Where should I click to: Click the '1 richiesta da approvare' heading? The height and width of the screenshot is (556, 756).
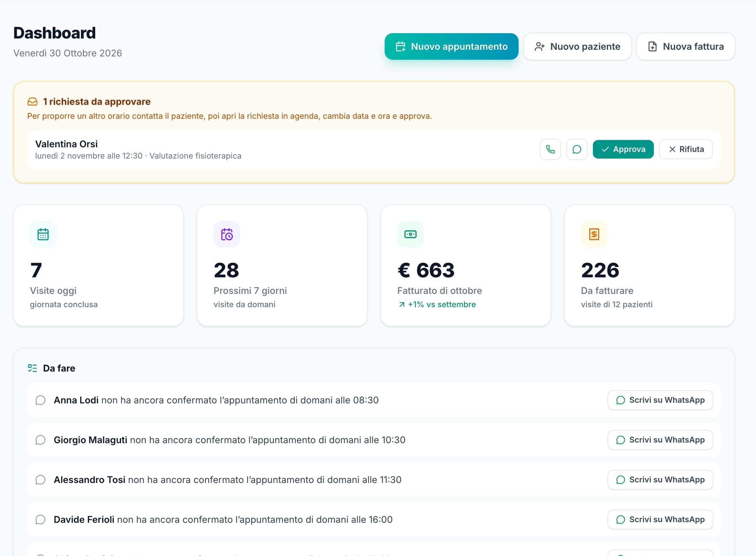point(97,102)
